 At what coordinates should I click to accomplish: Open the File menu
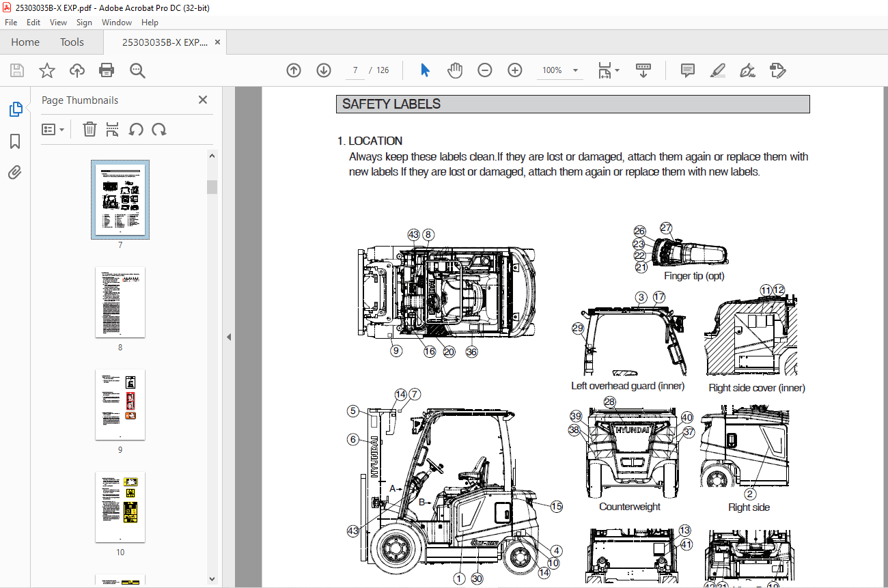pos(11,23)
